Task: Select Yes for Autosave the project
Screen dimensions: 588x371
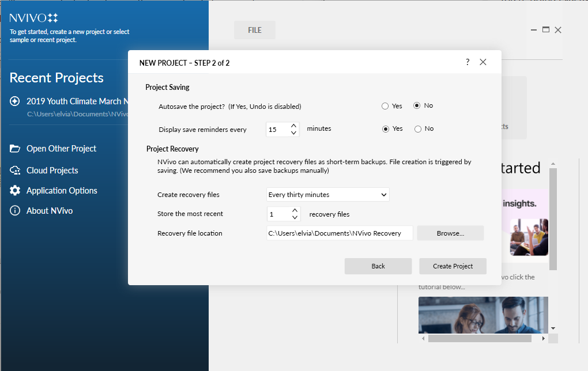Action: pyautogui.click(x=385, y=106)
